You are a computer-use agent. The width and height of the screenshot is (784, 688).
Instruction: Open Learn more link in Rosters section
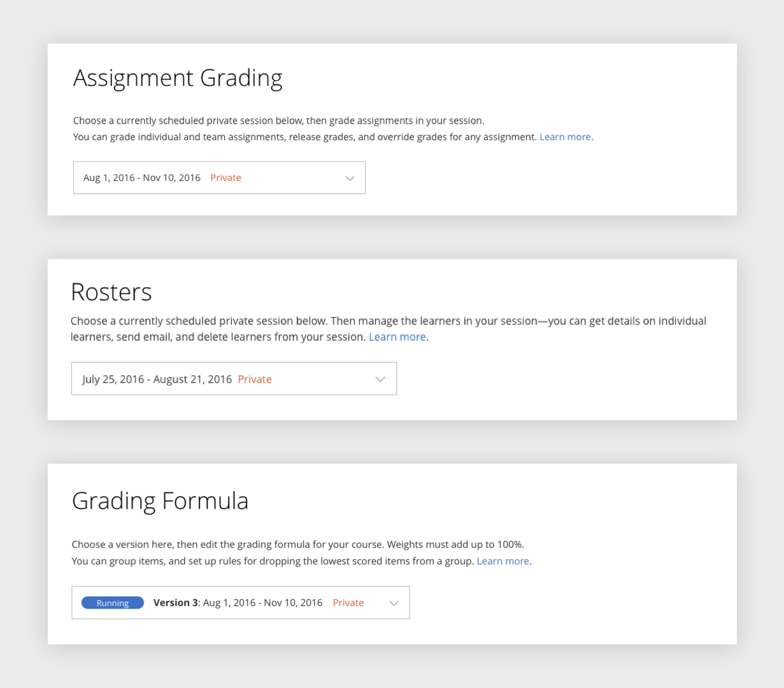point(397,337)
